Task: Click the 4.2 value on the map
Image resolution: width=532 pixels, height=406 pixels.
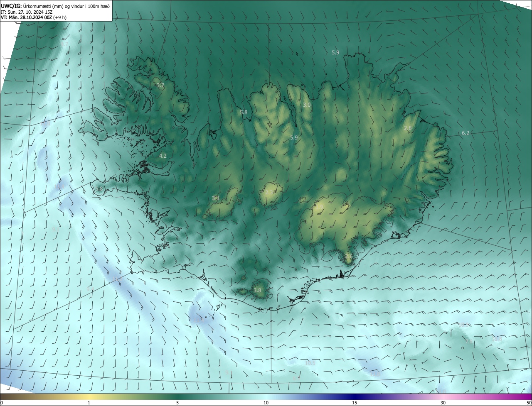Action: point(163,156)
